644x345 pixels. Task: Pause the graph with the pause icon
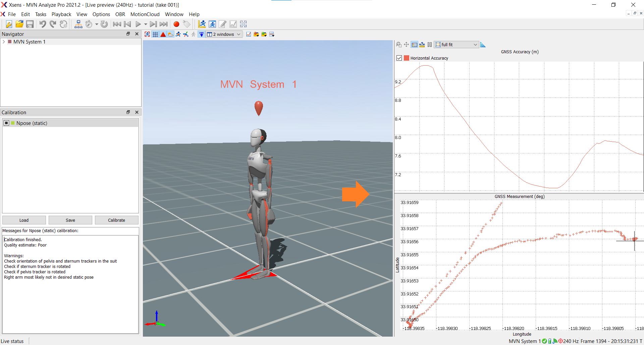[430, 45]
